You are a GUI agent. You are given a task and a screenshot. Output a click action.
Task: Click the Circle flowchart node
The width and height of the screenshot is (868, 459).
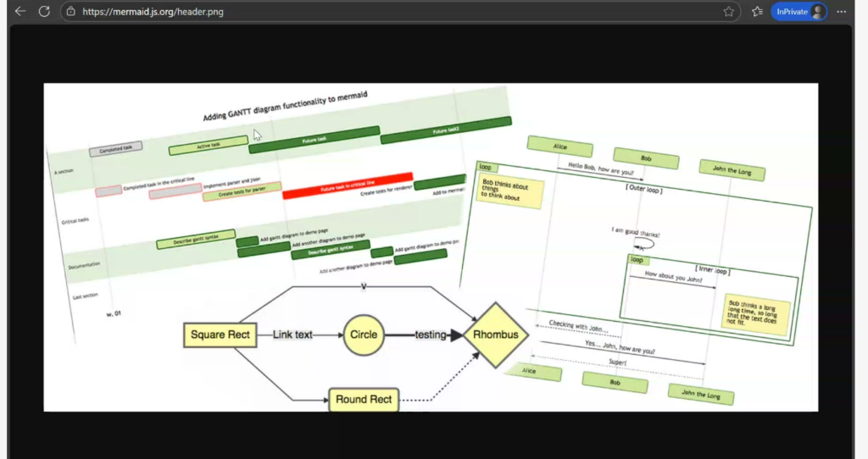coord(363,335)
